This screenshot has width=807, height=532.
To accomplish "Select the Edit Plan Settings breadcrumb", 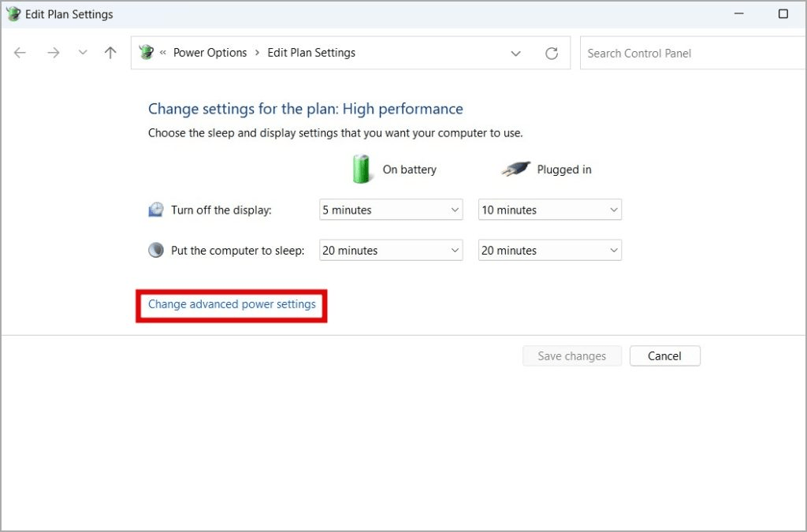I will tap(311, 53).
